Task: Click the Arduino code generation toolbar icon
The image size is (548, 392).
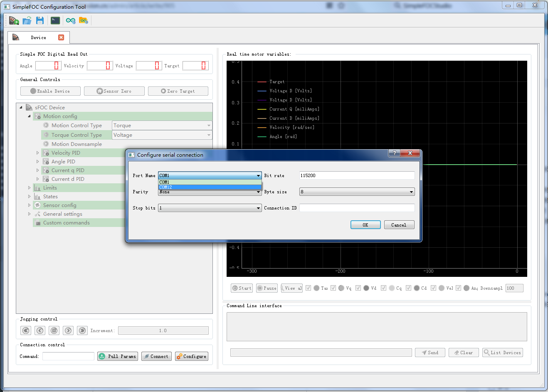Action: click(x=71, y=20)
